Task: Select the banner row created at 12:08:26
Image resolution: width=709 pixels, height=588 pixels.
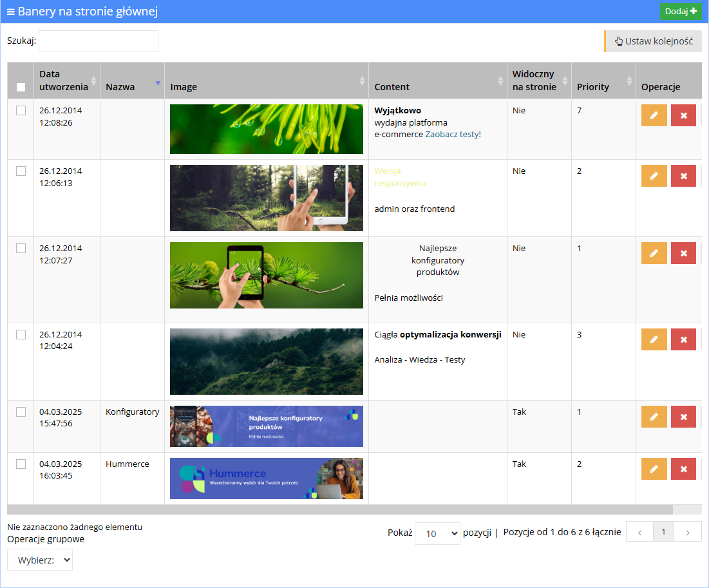Action: pos(21,110)
